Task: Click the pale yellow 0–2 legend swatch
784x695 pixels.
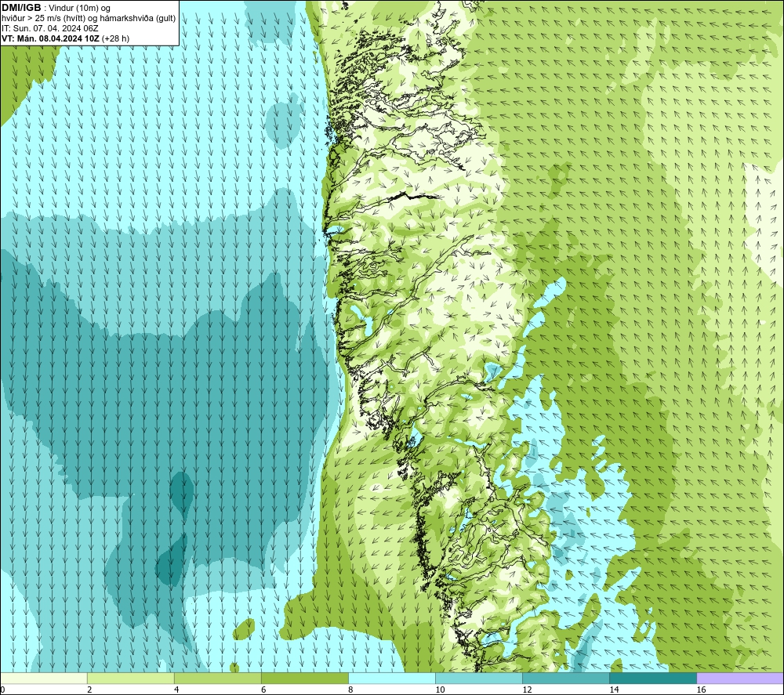Action: click(x=43, y=678)
